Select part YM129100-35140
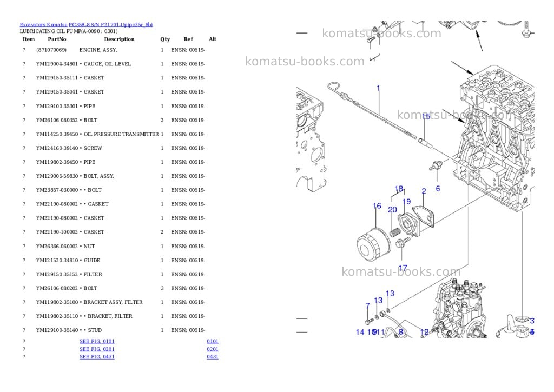Viewport: 554px width, 392px height. [x=57, y=330]
